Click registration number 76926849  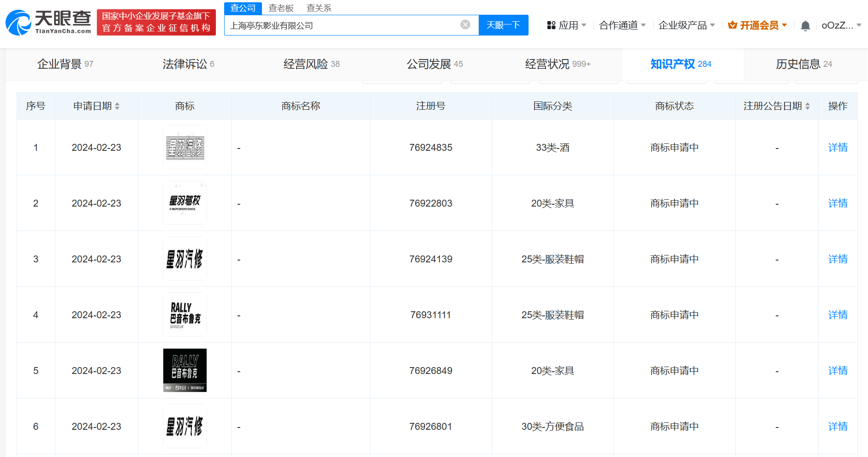coord(431,371)
